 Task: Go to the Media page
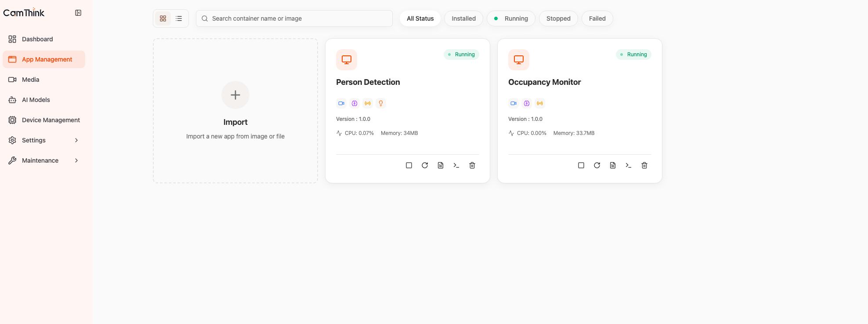coord(44,80)
